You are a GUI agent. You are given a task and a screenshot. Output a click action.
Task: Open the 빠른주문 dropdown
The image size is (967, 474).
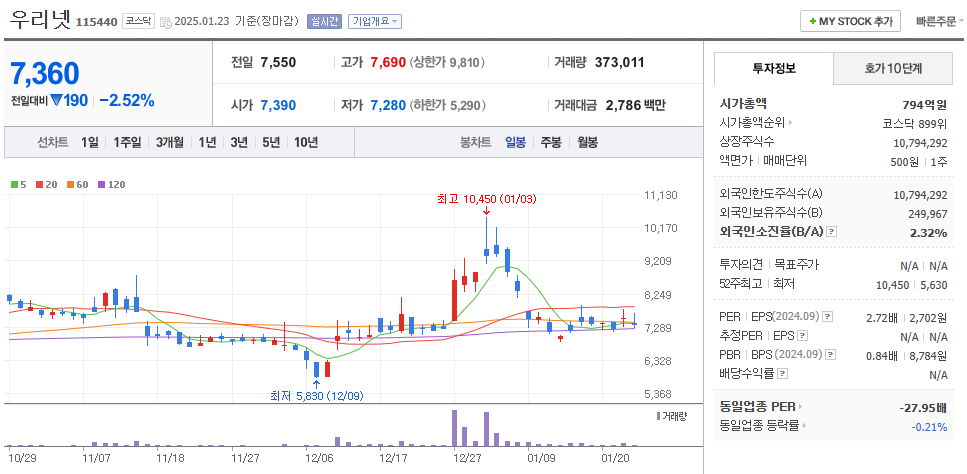pyautogui.click(x=940, y=21)
